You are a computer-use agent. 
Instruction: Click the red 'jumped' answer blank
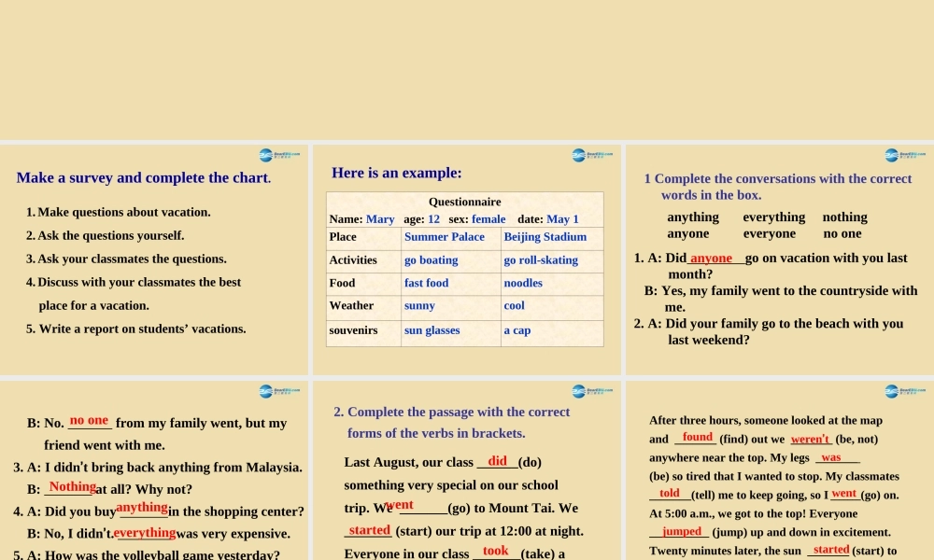[x=682, y=531]
